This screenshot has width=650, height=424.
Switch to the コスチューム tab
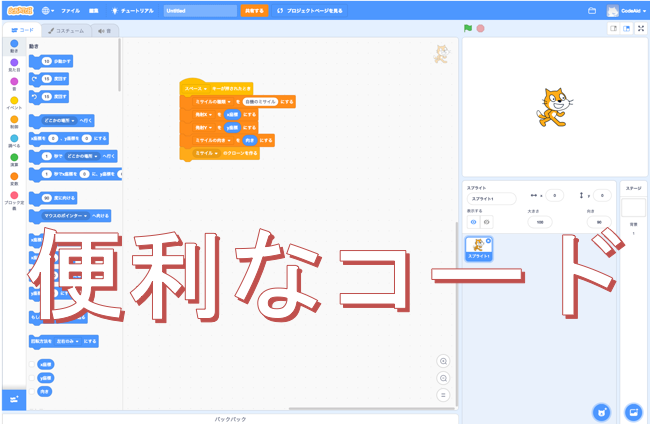pyautogui.click(x=66, y=31)
